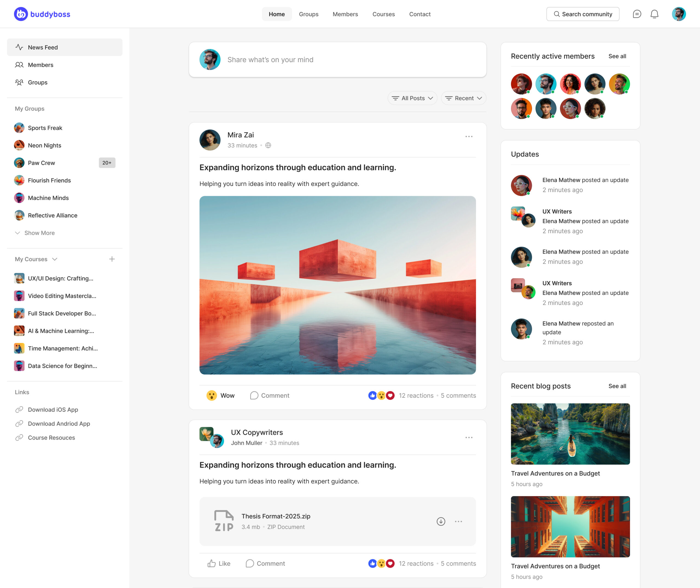This screenshot has height=588, width=700.
Task: Open the paddleboard blog post thumbnail
Action: coord(570,434)
